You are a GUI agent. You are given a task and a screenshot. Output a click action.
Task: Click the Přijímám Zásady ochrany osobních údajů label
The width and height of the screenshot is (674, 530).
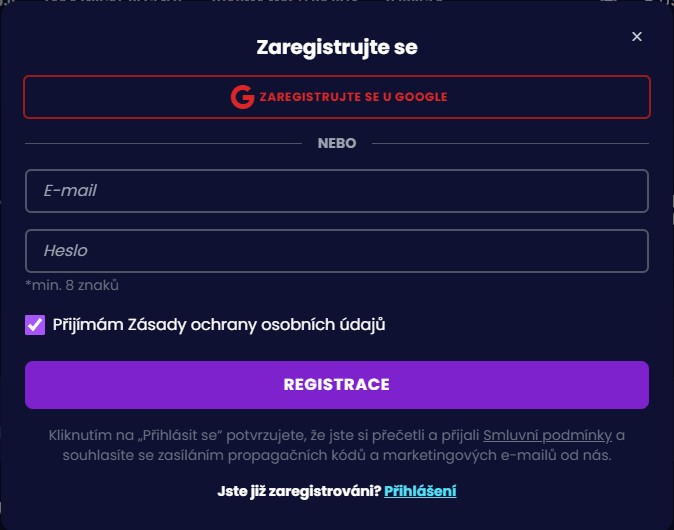220,325
